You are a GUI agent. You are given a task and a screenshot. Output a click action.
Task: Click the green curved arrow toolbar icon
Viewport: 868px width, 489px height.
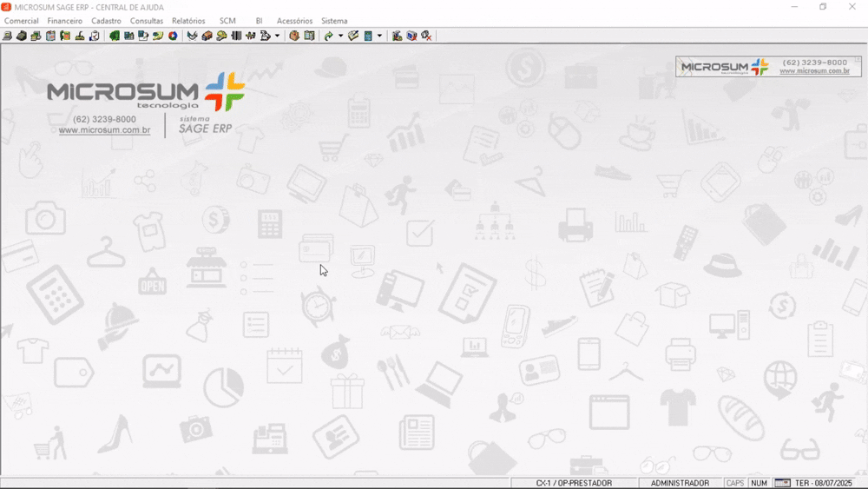328,36
